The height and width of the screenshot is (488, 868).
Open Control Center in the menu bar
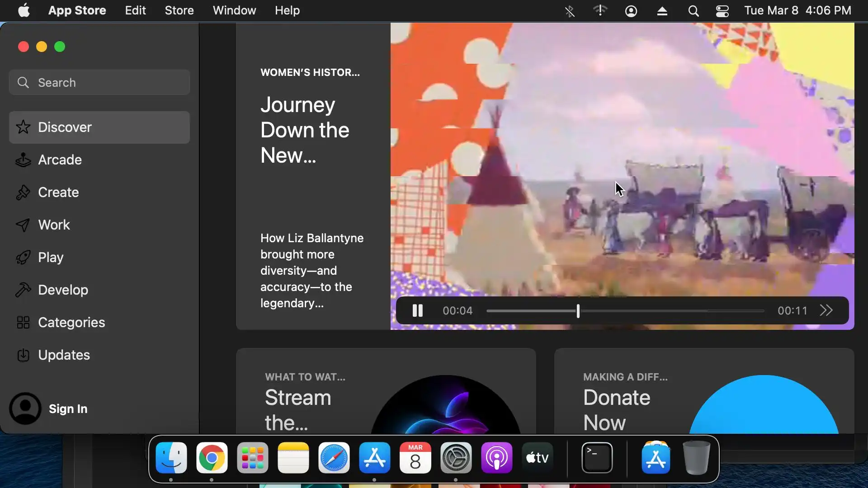point(722,11)
